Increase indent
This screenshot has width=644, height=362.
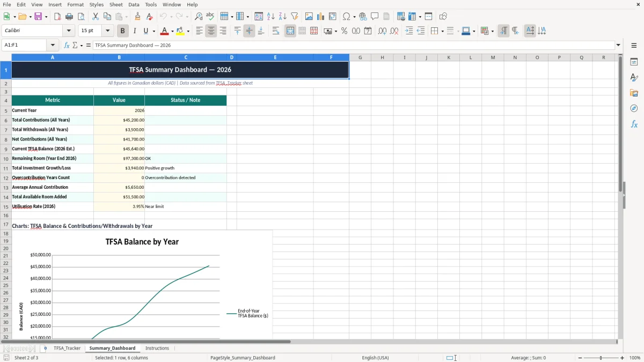[x=409, y=31]
